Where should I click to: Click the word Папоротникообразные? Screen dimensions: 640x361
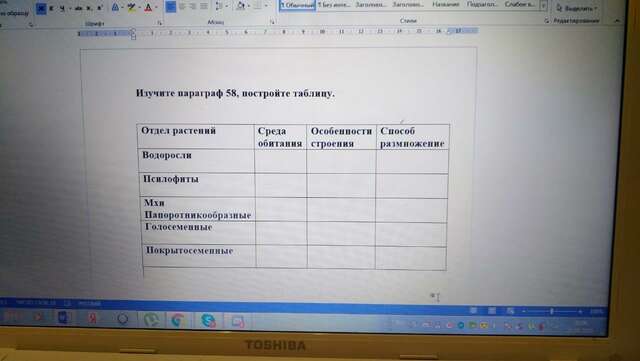click(198, 215)
